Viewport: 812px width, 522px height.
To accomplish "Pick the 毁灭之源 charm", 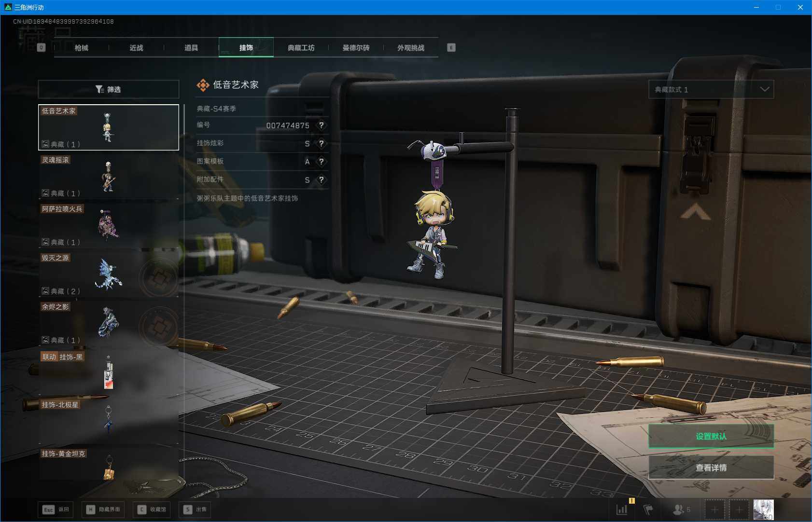I will click(x=109, y=274).
